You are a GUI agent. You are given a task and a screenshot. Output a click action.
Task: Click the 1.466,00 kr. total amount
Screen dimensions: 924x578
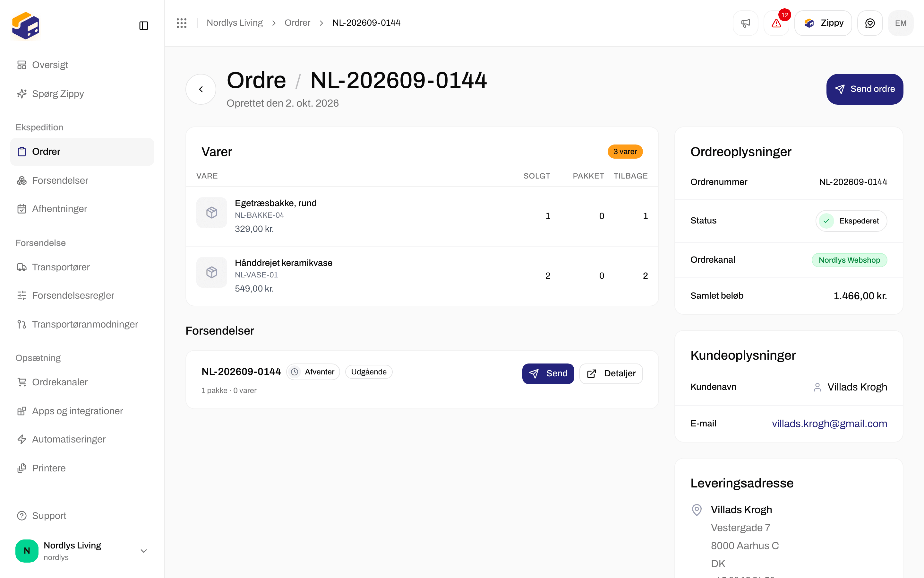pyautogui.click(x=860, y=295)
